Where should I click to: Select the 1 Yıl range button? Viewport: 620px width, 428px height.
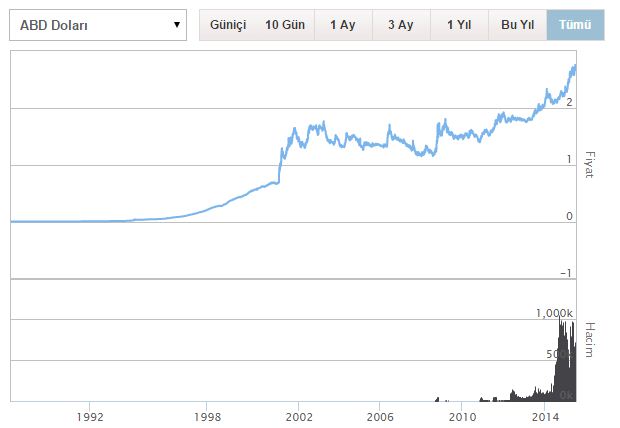458,24
